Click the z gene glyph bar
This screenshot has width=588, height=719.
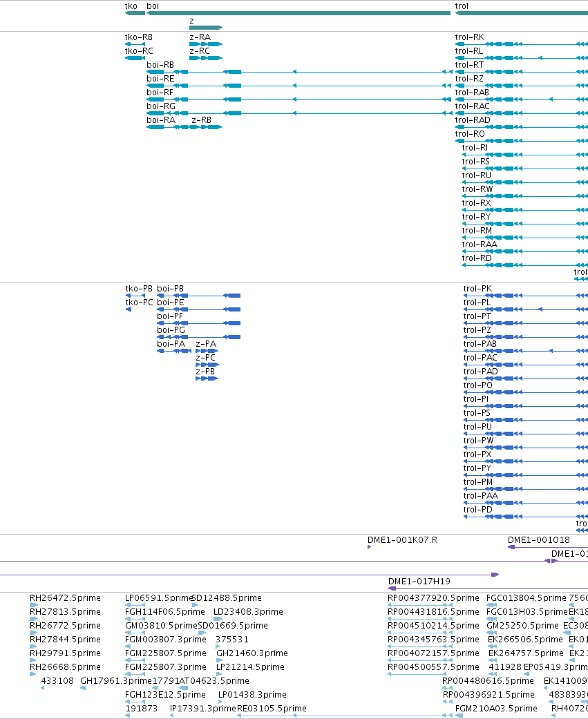[x=206, y=28]
